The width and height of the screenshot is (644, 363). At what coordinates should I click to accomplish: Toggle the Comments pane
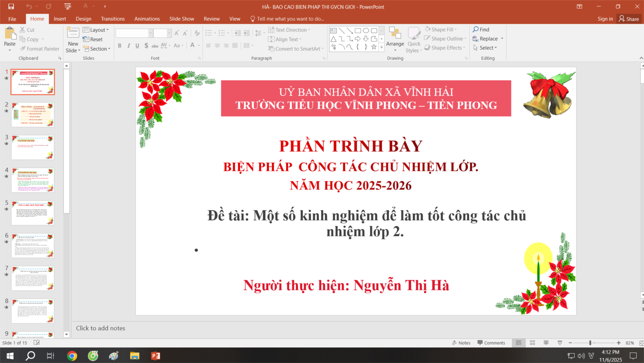pos(491,343)
